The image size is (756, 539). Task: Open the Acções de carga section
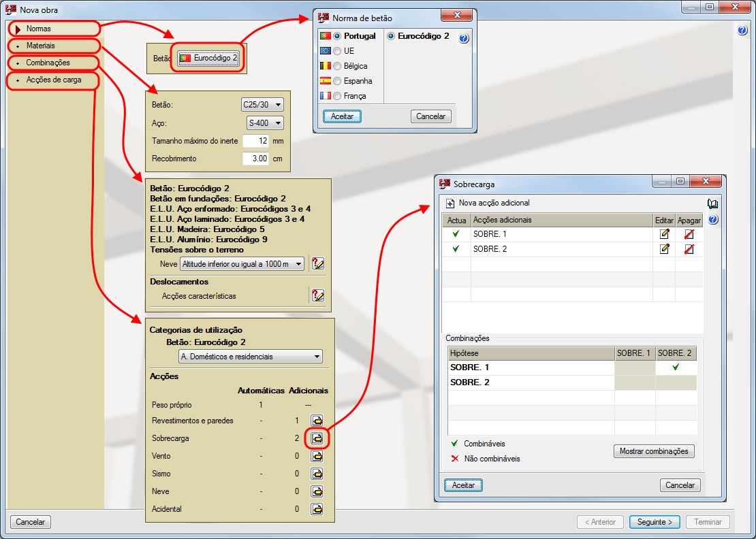tap(54, 80)
